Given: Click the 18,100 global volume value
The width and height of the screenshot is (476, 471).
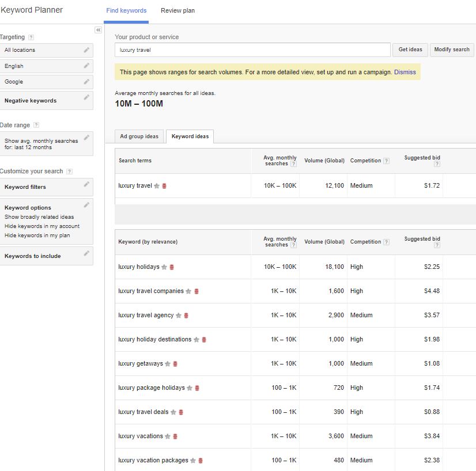Looking at the screenshot, I should [x=335, y=267].
